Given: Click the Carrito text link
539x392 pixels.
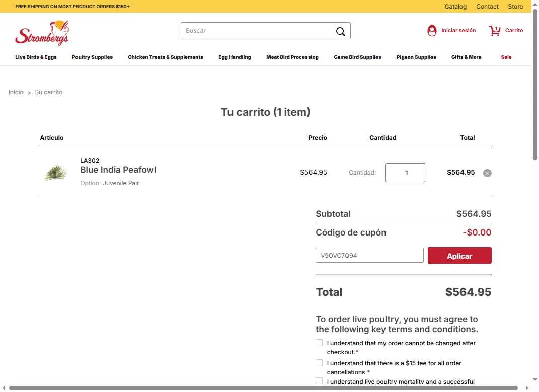Looking at the screenshot, I should [514, 31].
